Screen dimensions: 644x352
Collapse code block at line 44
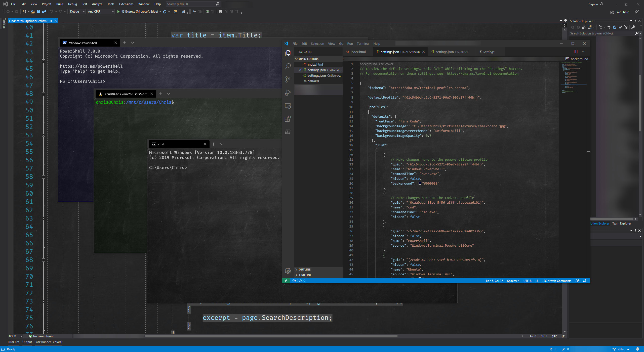pyautogui.click(x=44, y=61)
